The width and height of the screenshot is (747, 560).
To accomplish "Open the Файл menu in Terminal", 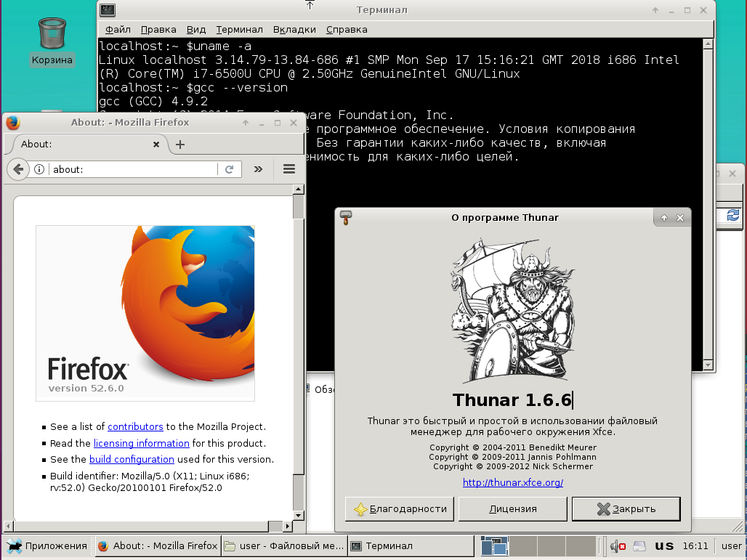I will pos(118,30).
